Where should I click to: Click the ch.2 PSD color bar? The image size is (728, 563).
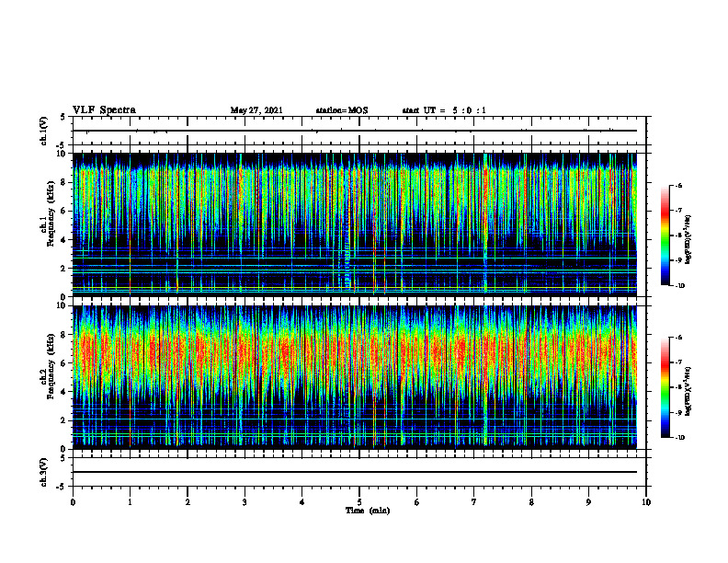point(665,387)
